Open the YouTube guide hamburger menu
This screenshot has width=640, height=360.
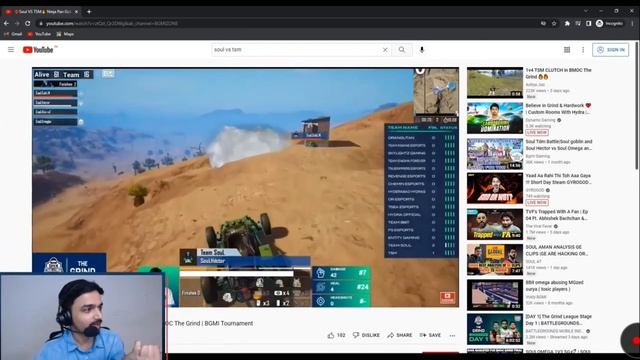coord(11,50)
